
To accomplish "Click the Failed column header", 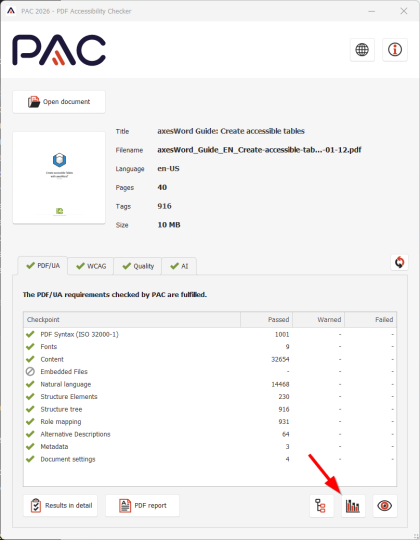I will [x=370, y=320].
